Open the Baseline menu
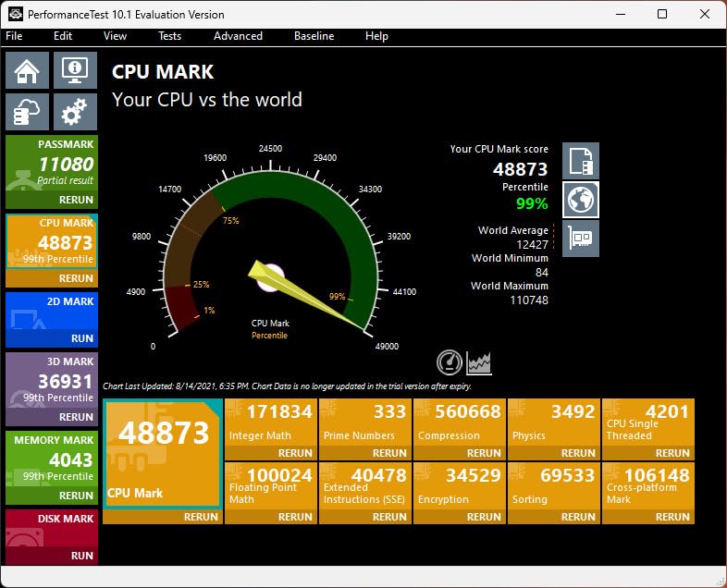 [314, 36]
